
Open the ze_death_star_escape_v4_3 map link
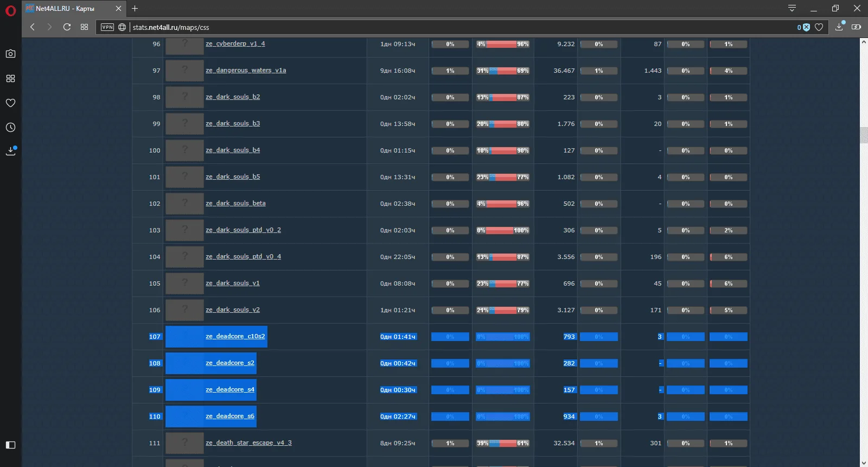[x=248, y=443]
